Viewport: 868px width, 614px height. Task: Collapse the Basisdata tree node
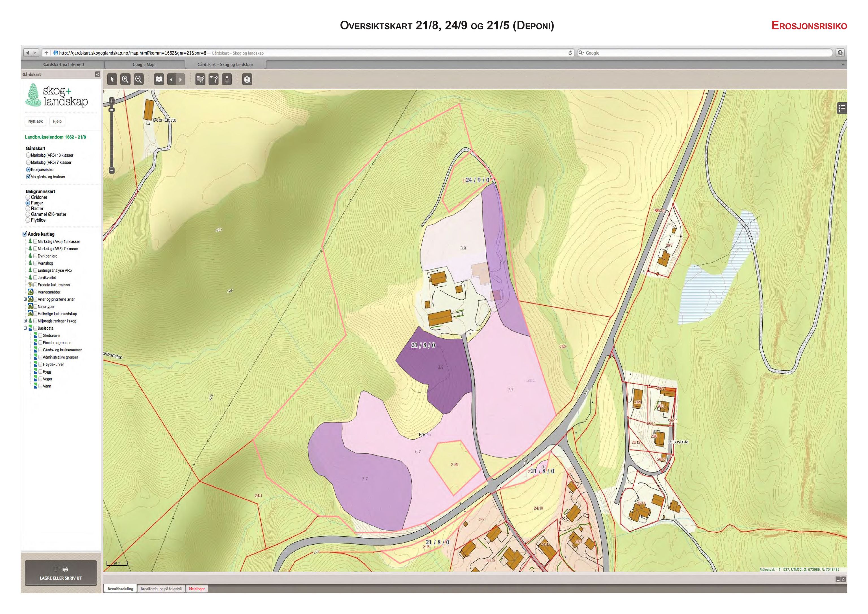point(25,328)
